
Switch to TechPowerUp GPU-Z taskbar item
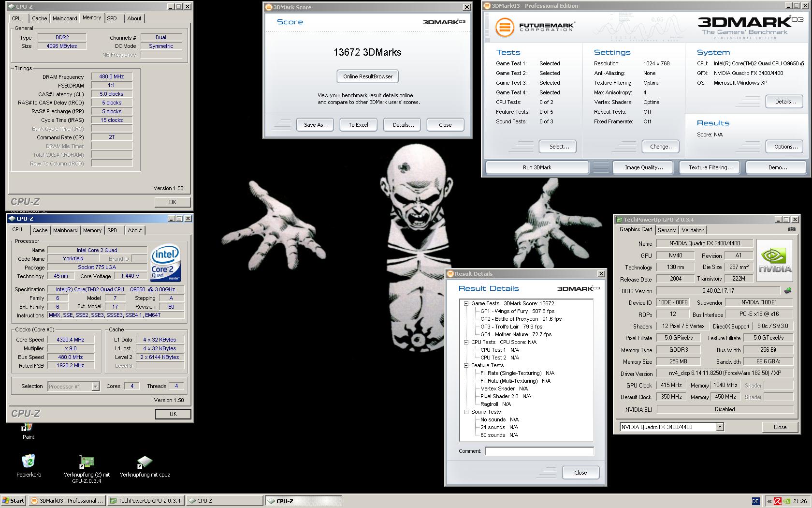145,501
